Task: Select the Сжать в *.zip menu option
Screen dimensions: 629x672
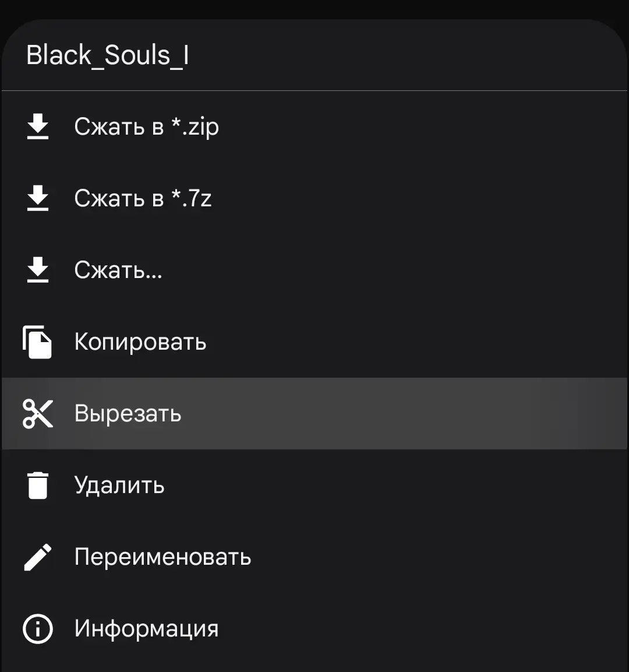Action: pos(146,126)
